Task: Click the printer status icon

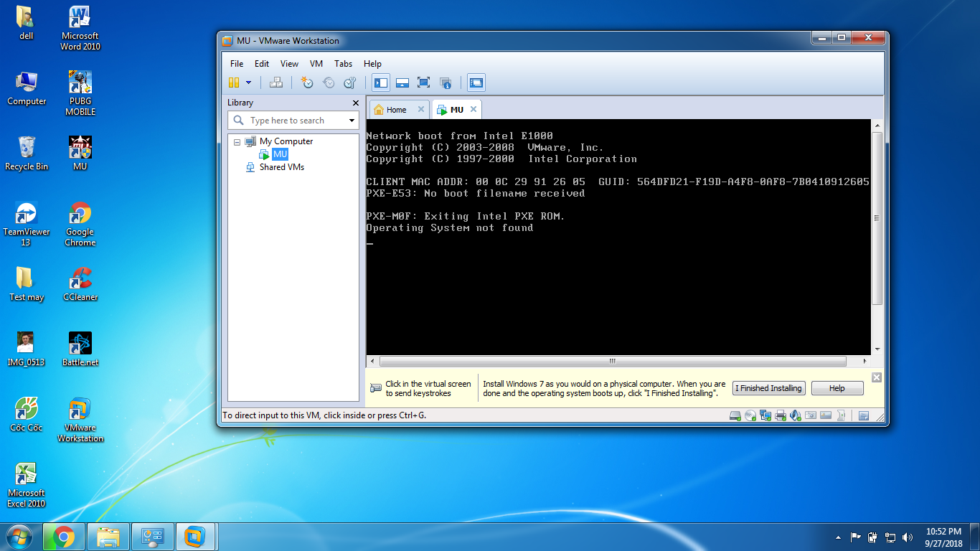Action: click(781, 415)
